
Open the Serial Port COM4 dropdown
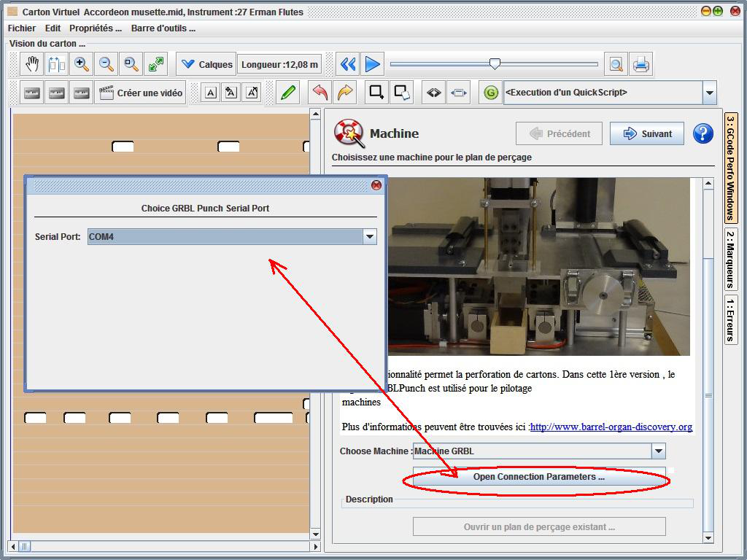[369, 237]
